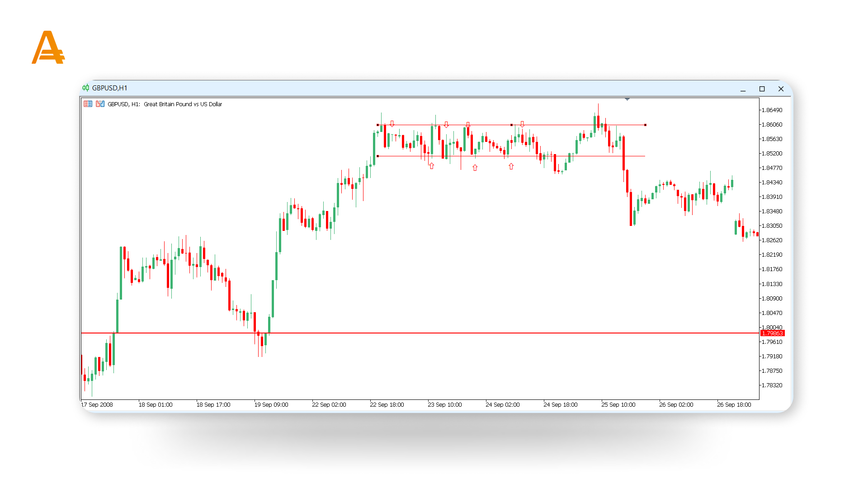Image resolution: width=868 pixels, height=488 pixels.
Task: Click the gray chart shift triangle marker
Action: [x=627, y=99]
